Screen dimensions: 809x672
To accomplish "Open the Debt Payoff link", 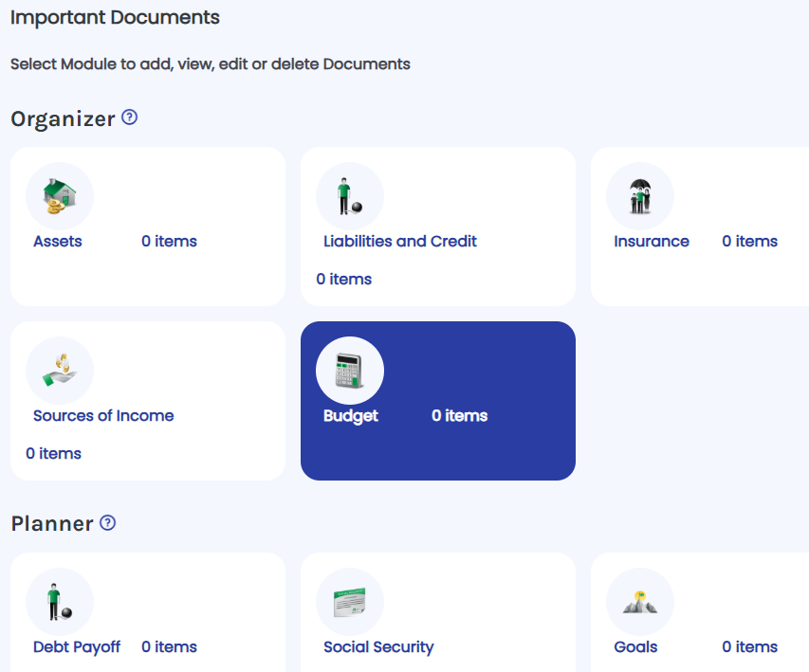I will 77,647.
